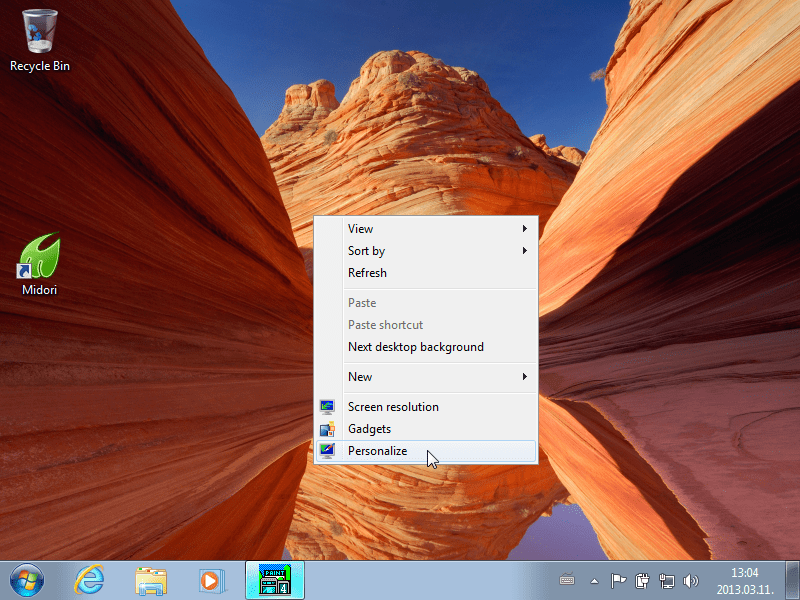This screenshot has height=600, width=800.
Task: Open the Windows Start orb
Action: click(x=27, y=580)
